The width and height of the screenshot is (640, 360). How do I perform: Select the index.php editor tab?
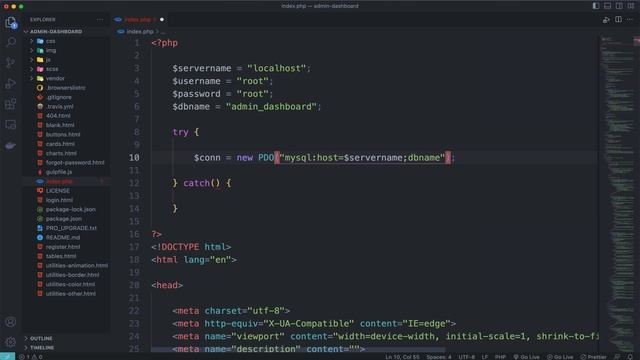coord(140,20)
